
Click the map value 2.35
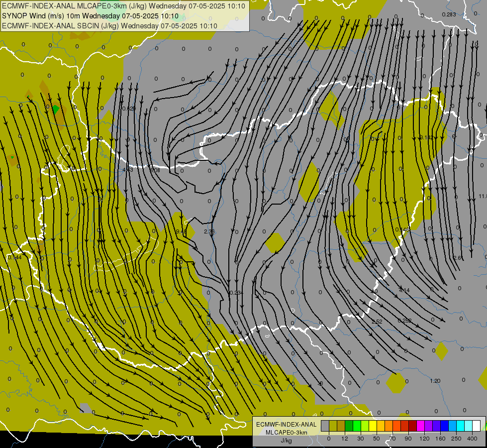point(209,231)
